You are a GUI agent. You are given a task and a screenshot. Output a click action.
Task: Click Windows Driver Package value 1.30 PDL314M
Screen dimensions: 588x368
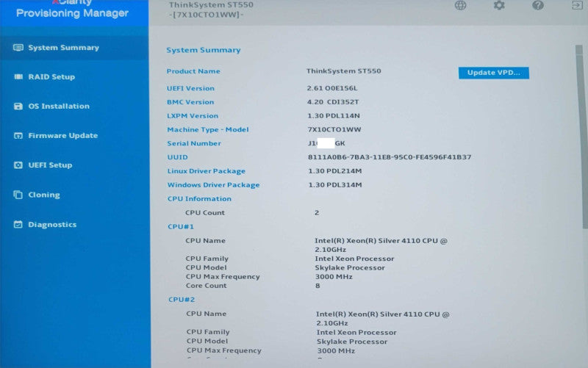pyautogui.click(x=335, y=185)
